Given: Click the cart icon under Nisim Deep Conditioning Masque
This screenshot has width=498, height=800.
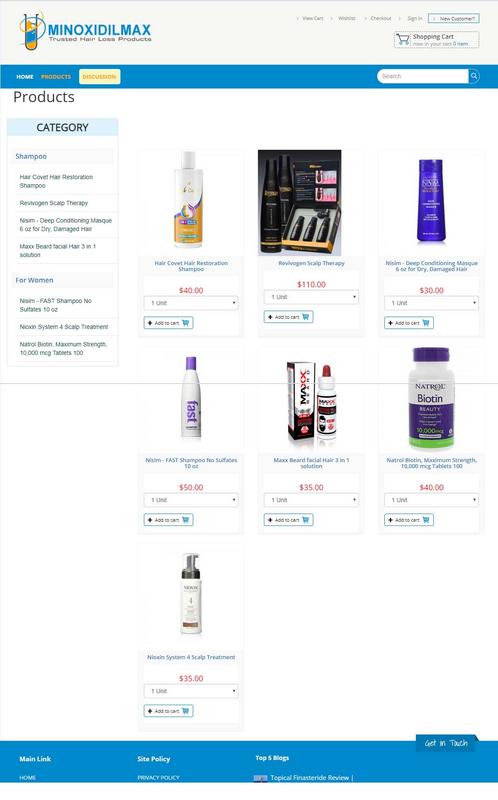Looking at the screenshot, I should coord(426,323).
